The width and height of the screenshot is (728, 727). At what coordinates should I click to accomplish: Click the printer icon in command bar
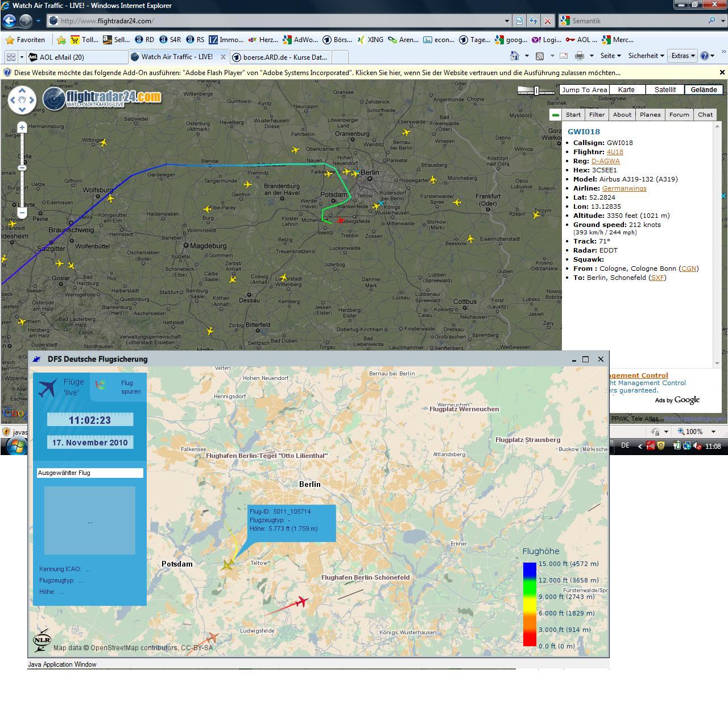580,56
